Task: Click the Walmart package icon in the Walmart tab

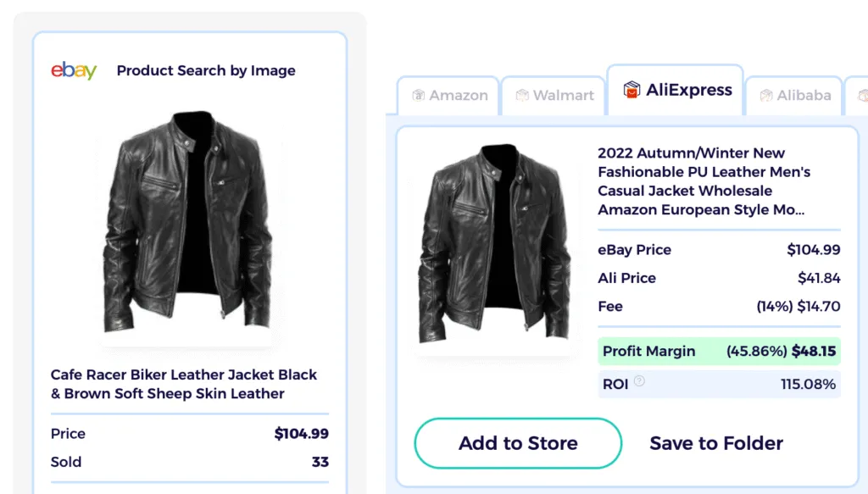Action: [x=523, y=96]
